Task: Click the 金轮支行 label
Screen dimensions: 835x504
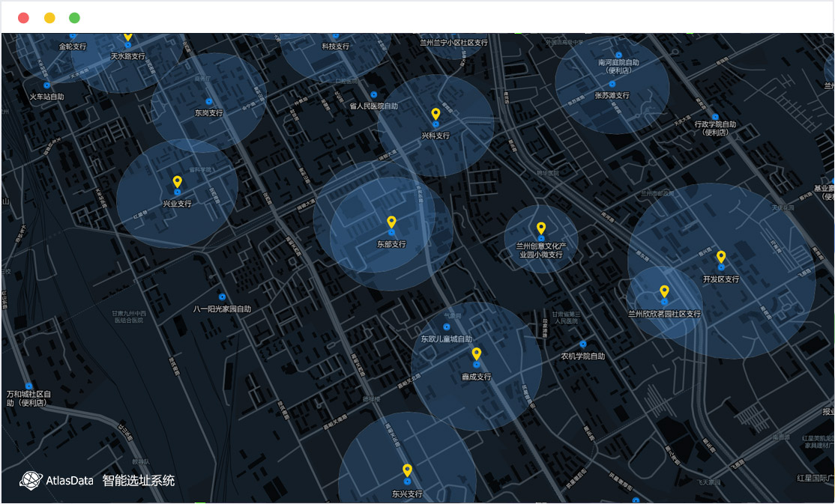Action: pos(73,47)
